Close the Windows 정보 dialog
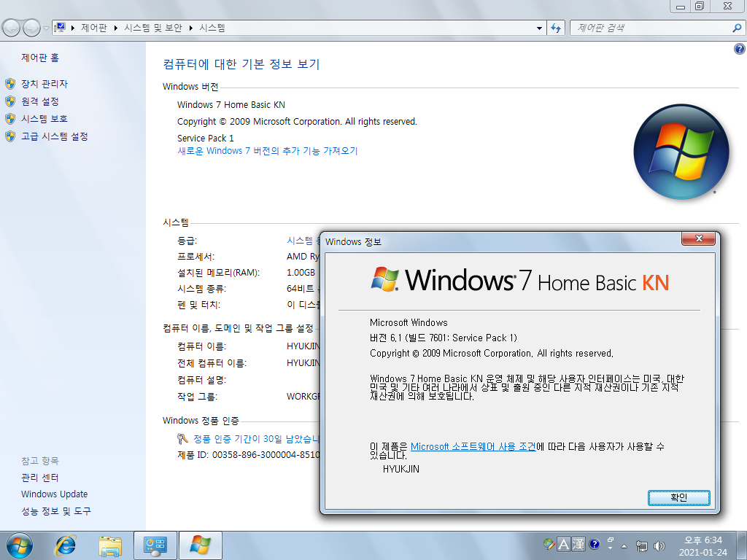 pos(698,238)
